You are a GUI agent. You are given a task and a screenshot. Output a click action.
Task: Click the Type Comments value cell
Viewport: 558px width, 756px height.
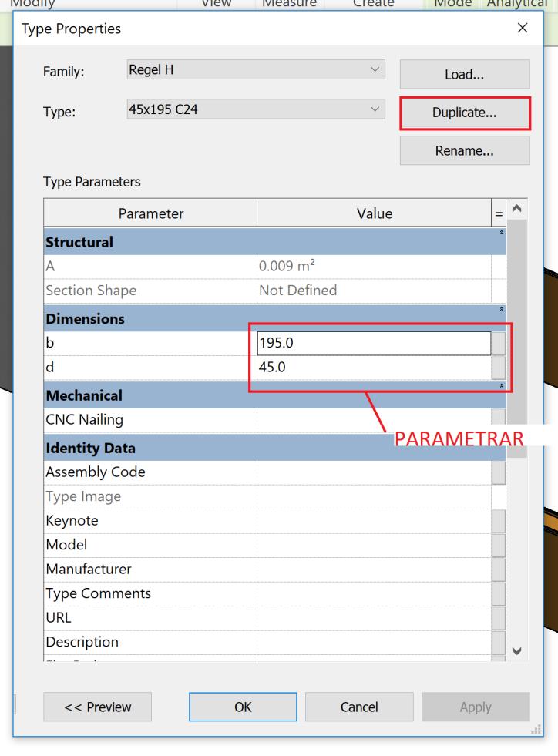(x=374, y=594)
